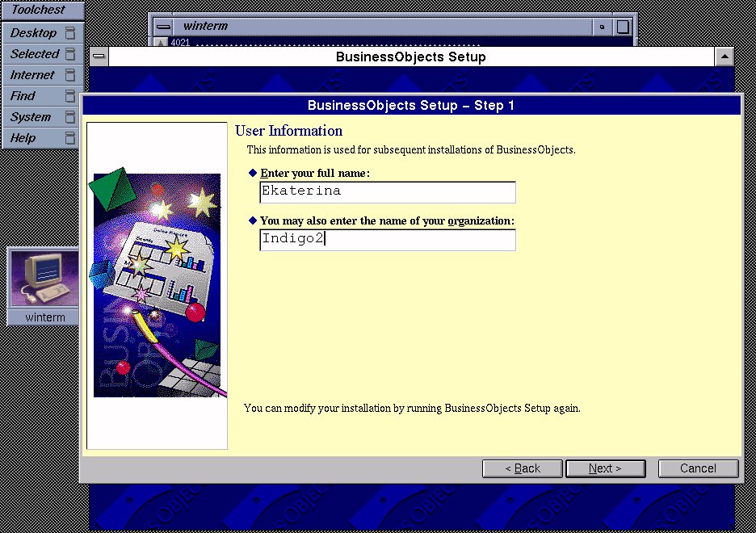The height and width of the screenshot is (533, 756).
Task: Click the tear-off icon next to Internet
Action: pyautogui.click(x=70, y=75)
